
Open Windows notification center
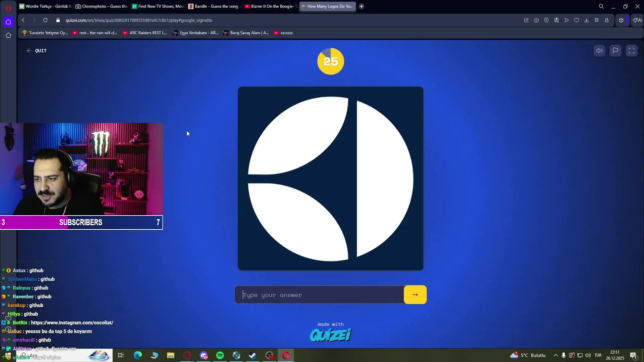click(633, 355)
